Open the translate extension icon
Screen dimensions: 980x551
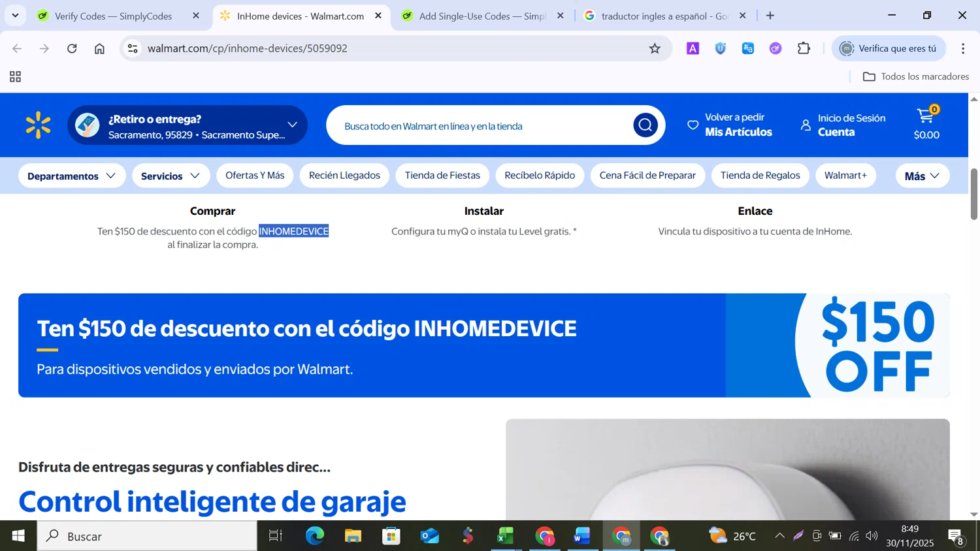[748, 48]
